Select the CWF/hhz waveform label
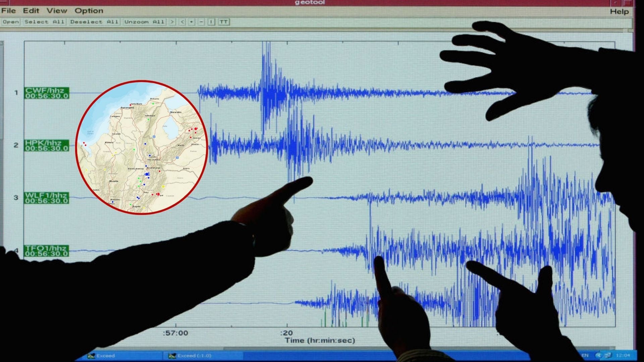This screenshot has width=644, height=362. pos(47,93)
